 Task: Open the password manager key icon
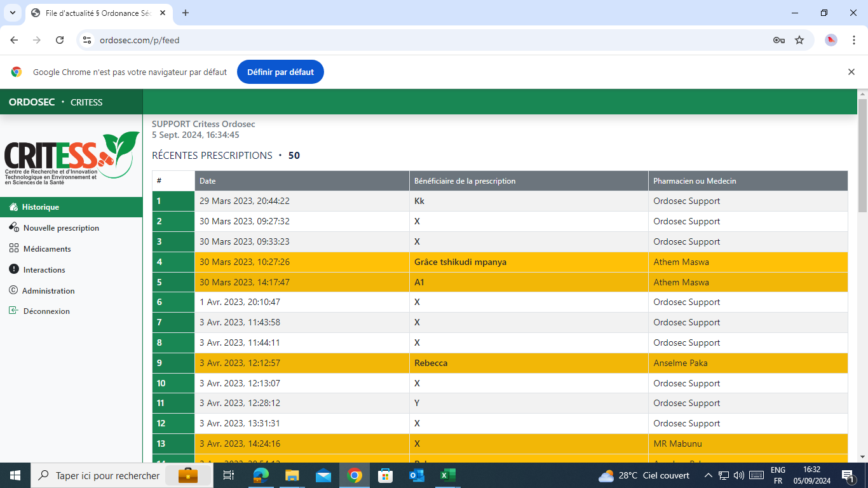coord(779,40)
